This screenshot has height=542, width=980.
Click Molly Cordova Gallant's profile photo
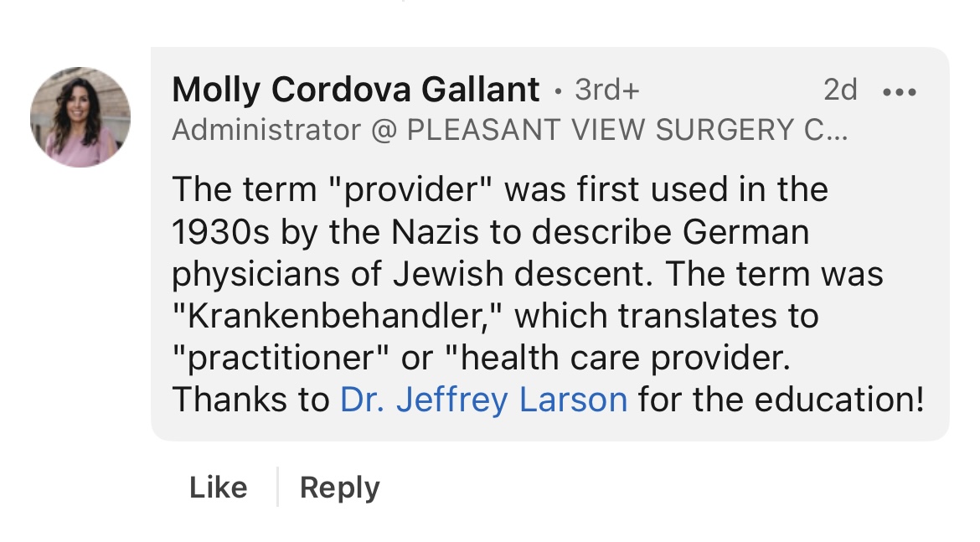(x=80, y=117)
